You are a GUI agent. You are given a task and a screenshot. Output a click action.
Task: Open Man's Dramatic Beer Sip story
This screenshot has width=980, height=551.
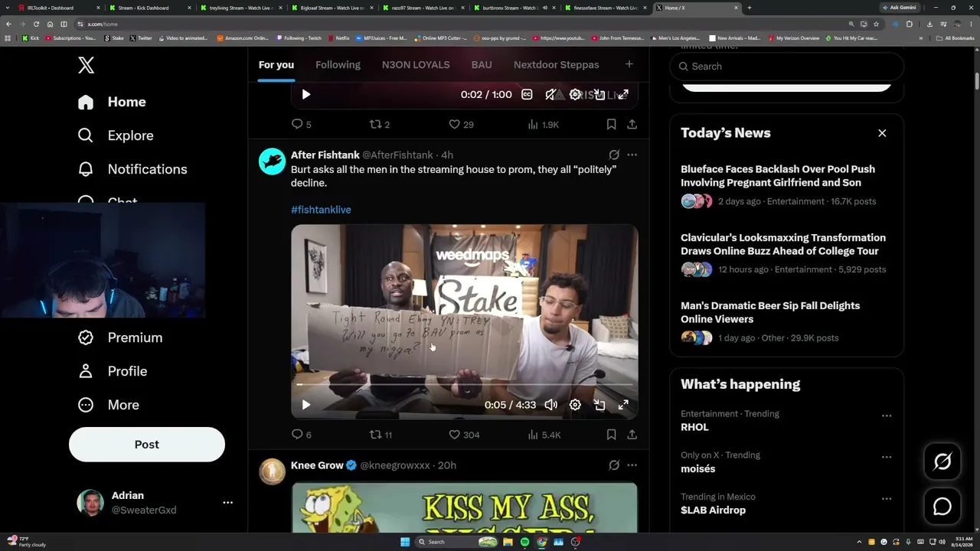tap(770, 312)
